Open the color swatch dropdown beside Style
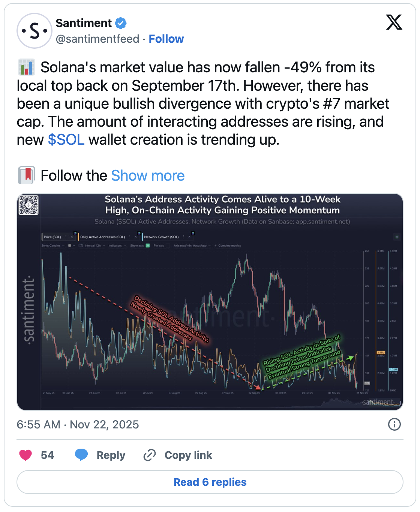 [x=71, y=246]
